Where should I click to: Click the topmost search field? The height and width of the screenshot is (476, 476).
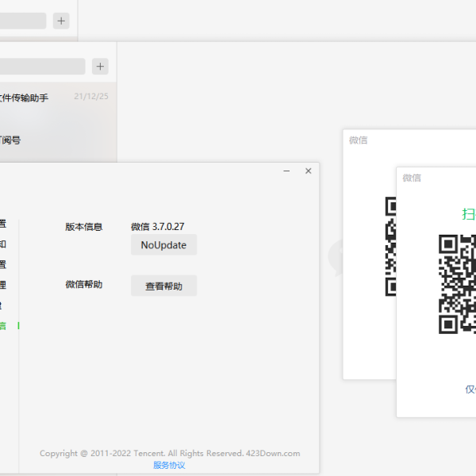click(x=22, y=21)
